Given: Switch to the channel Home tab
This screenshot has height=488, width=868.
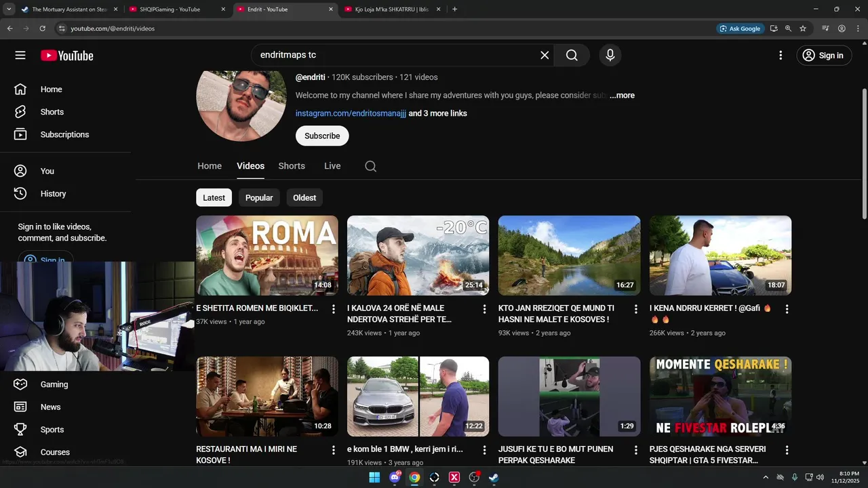Looking at the screenshot, I should click(x=210, y=166).
